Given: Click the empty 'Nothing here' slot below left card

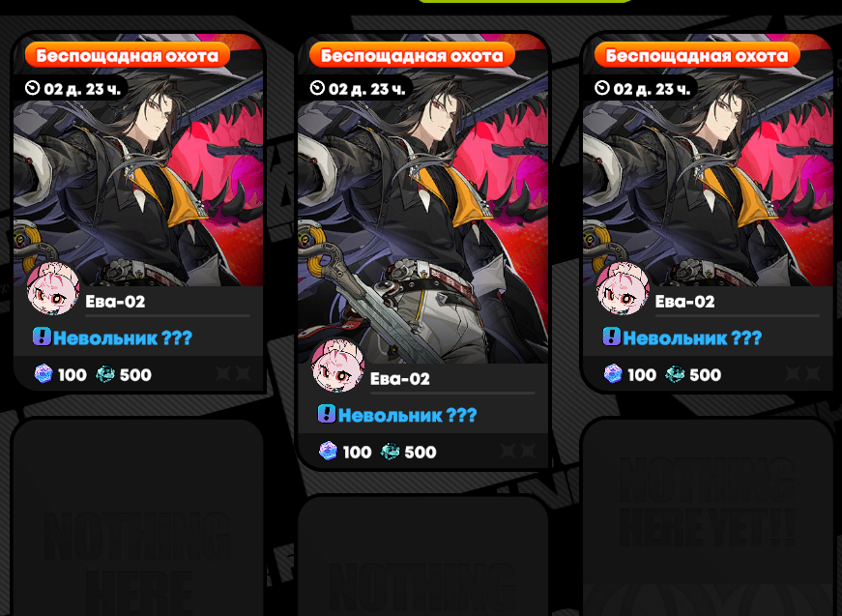Looking at the screenshot, I should [137, 517].
